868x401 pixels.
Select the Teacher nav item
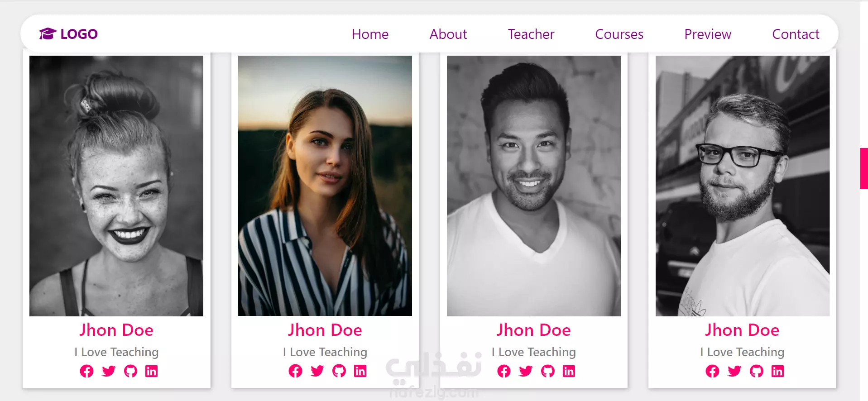[x=531, y=34]
